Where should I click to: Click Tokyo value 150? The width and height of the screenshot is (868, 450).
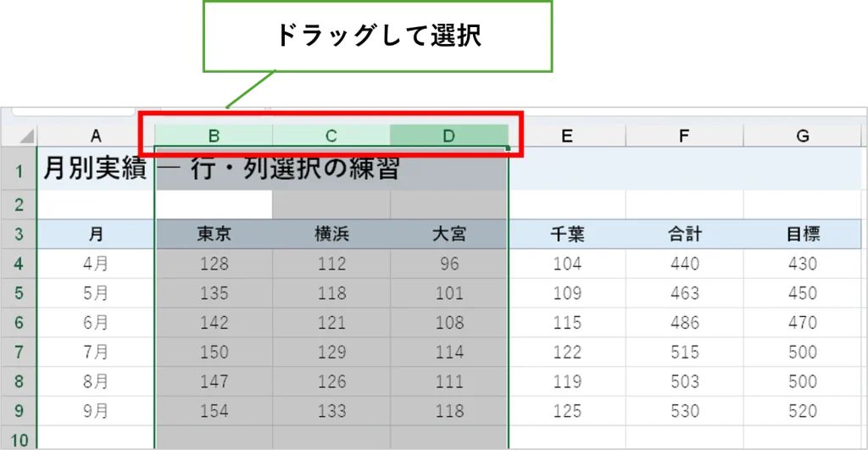(214, 352)
